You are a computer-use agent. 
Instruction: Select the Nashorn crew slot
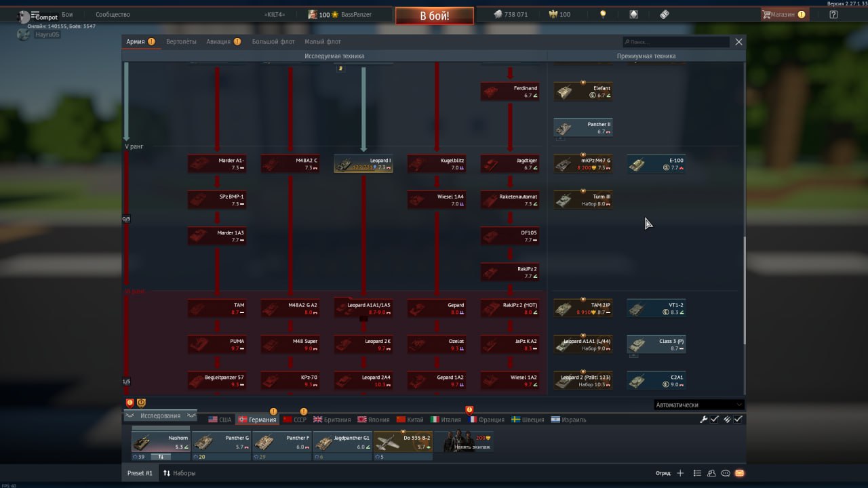click(161, 445)
